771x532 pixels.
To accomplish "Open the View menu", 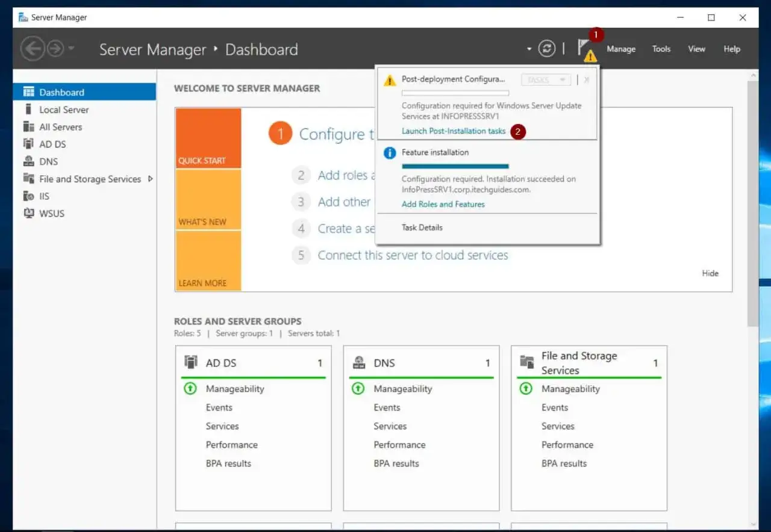I will 696,49.
